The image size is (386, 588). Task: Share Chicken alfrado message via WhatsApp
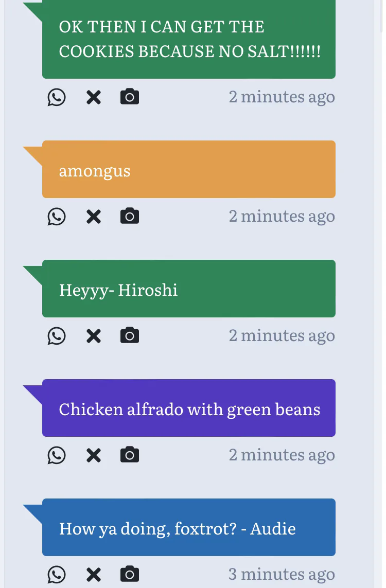(57, 455)
